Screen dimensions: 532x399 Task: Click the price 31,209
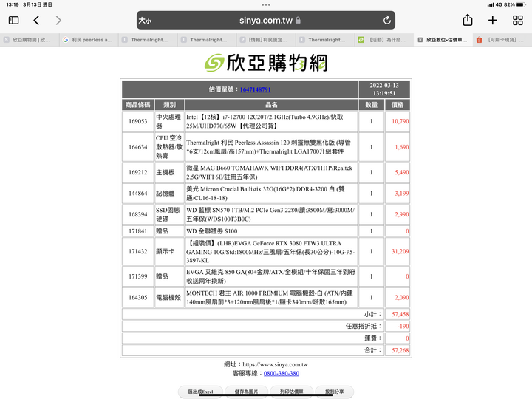pyautogui.click(x=400, y=251)
